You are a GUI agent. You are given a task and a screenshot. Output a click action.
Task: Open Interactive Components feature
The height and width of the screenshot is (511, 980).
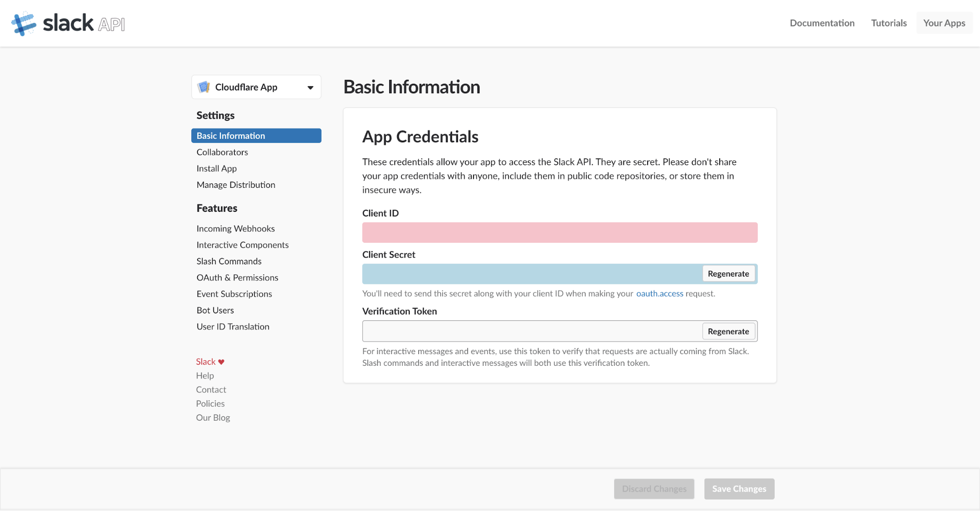click(243, 245)
